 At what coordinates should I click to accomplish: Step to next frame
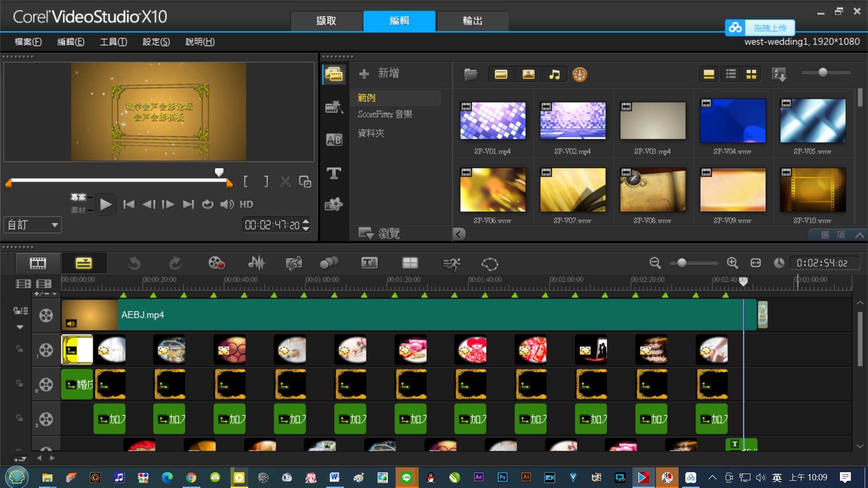point(168,204)
